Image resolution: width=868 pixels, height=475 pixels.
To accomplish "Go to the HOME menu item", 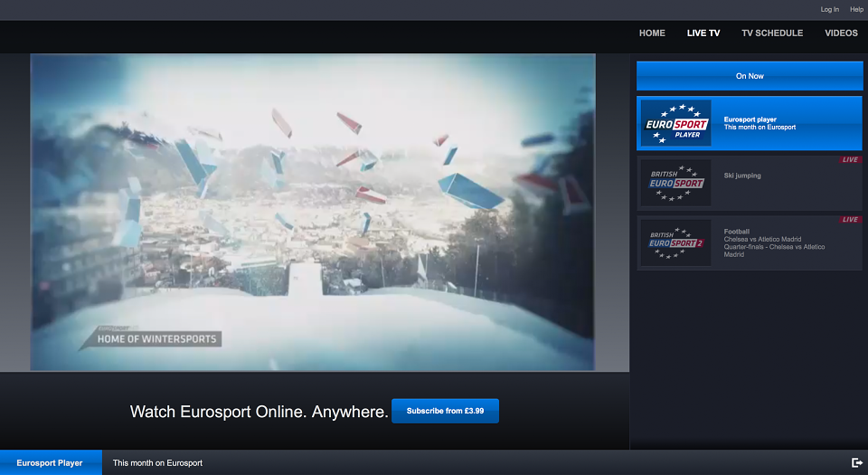I will tap(652, 33).
